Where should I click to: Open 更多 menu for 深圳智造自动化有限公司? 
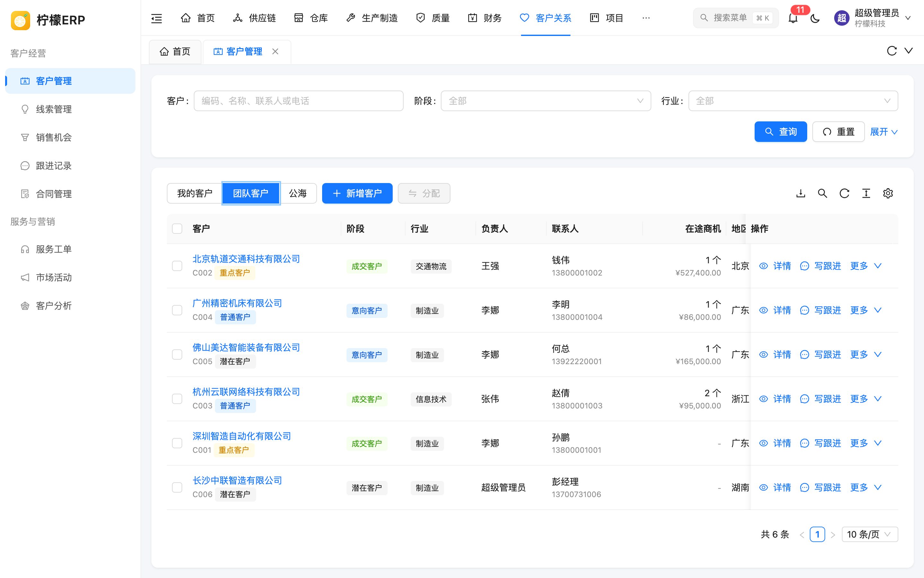pyautogui.click(x=866, y=443)
